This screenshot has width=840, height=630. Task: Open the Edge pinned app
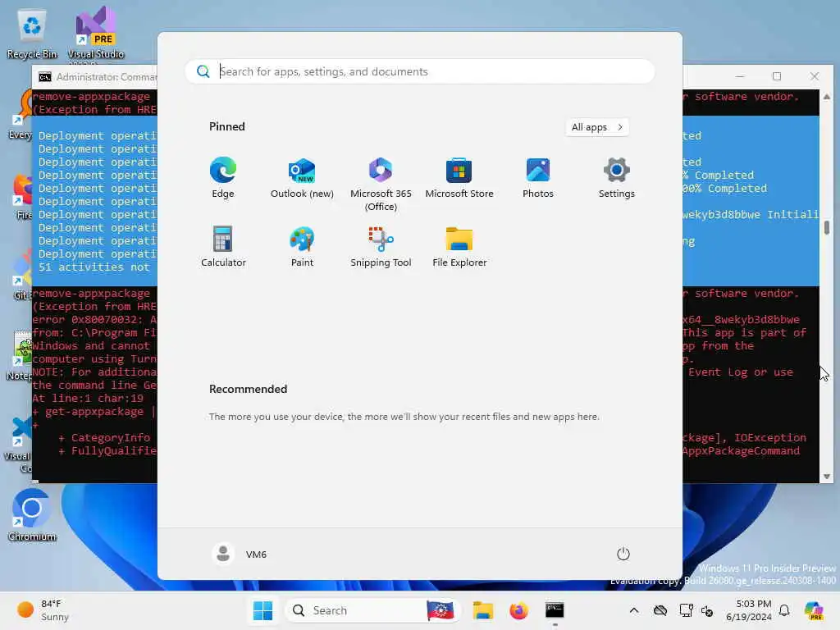coord(223,178)
